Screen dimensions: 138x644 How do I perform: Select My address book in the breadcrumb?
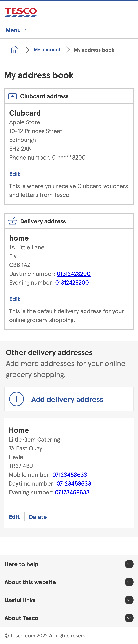(94, 50)
